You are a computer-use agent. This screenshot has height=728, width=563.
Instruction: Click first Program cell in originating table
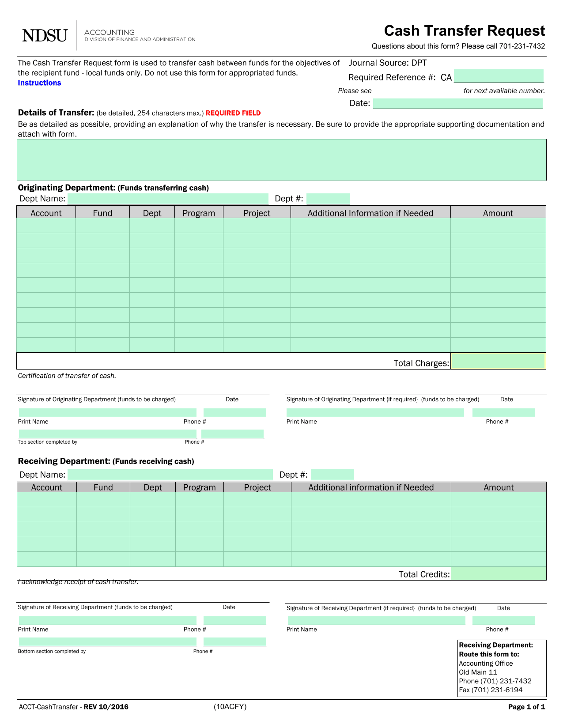click(x=199, y=226)
